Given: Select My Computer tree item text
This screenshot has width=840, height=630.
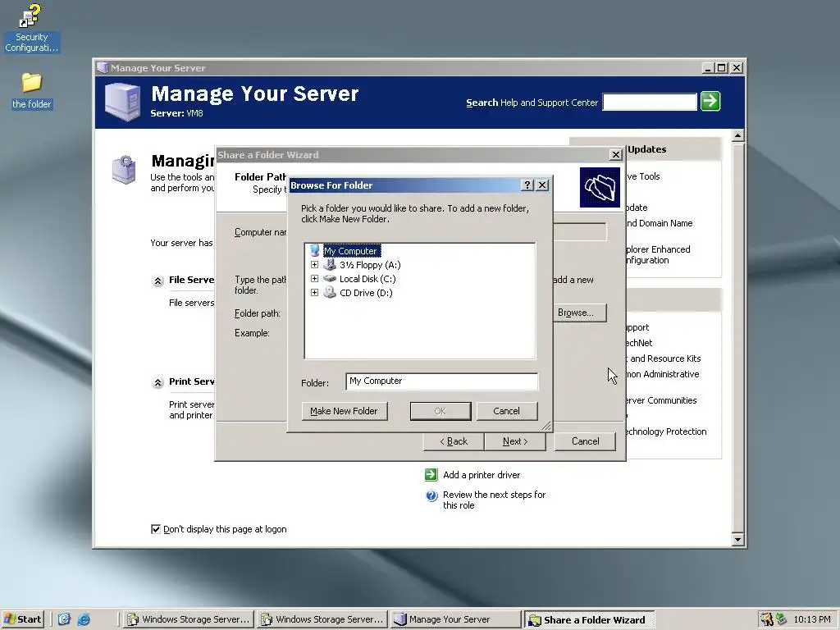Looking at the screenshot, I should pyautogui.click(x=352, y=251).
